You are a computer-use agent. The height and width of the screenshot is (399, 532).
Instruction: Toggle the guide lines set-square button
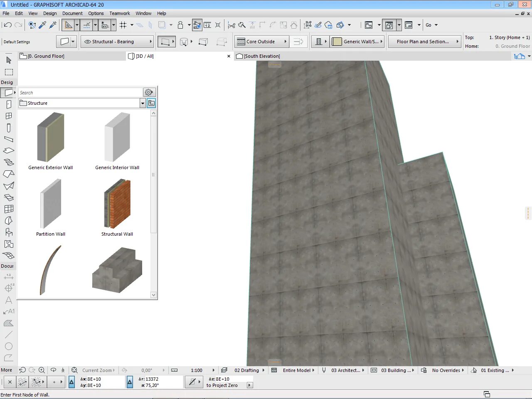point(68,25)
